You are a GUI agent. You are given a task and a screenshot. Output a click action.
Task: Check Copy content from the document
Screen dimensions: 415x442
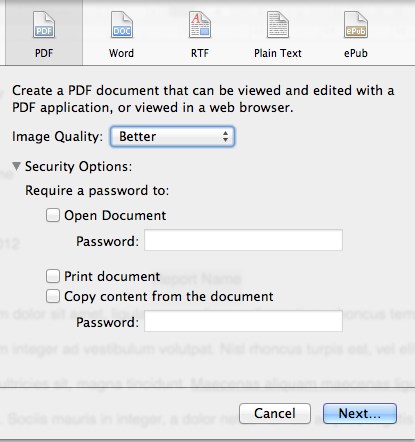click(53, 296)
